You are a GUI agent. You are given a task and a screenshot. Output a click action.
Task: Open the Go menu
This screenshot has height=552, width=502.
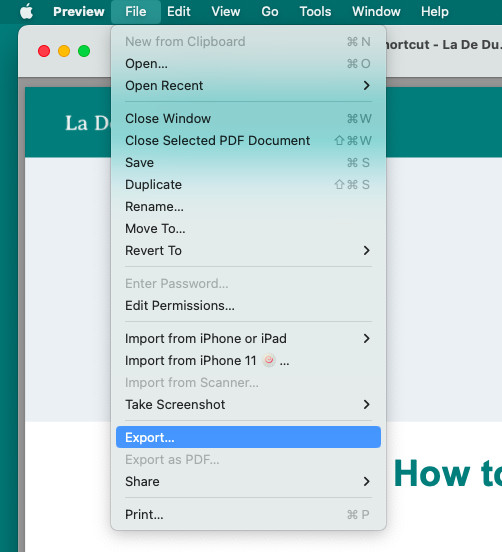(x=270, y=12)
